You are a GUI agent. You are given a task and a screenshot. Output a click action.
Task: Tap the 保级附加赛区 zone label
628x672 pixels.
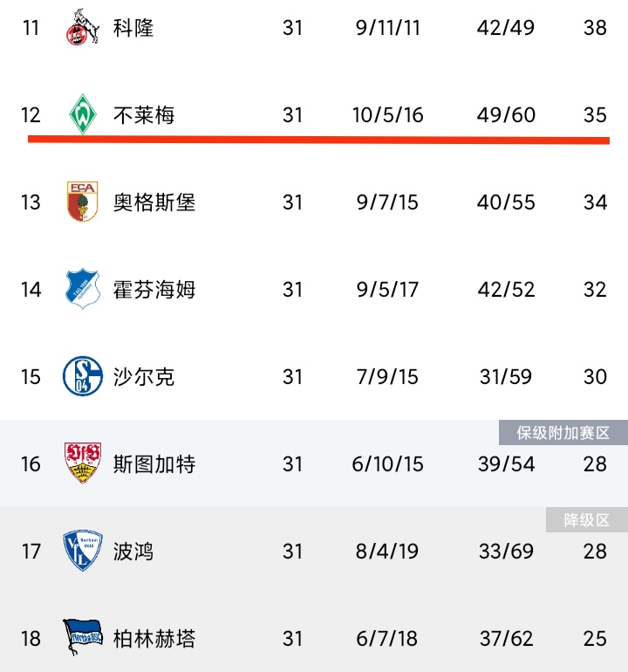pos(563,433)
